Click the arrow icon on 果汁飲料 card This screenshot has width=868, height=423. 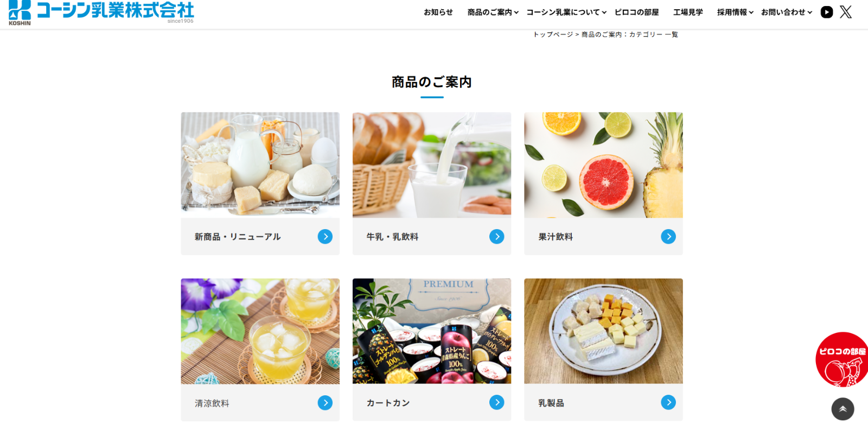(668, 237)
